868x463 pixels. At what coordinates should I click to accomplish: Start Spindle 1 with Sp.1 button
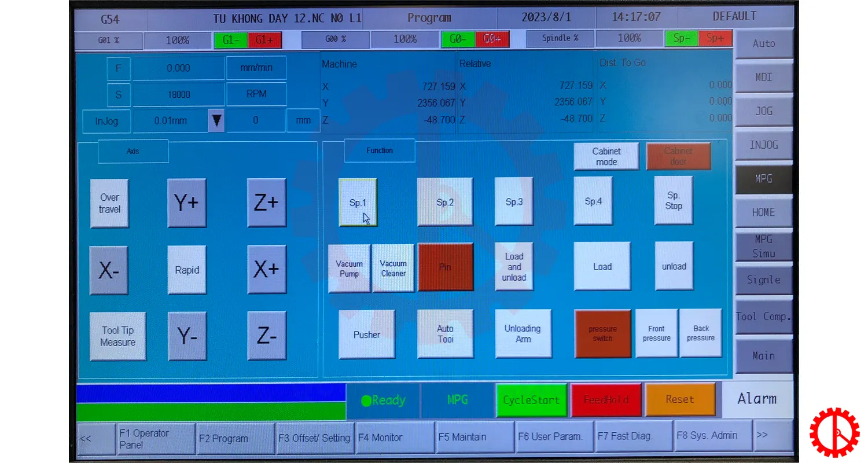pos(358,202)
